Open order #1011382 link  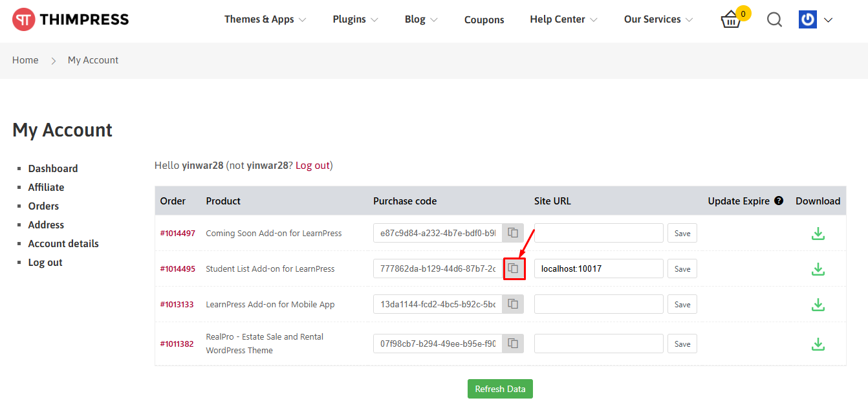pos(177,344)
